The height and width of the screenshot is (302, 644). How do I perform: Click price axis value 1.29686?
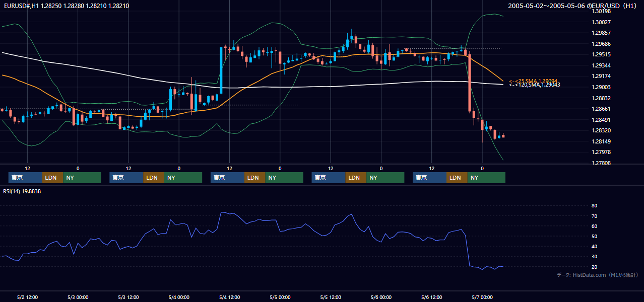(601, 44)
